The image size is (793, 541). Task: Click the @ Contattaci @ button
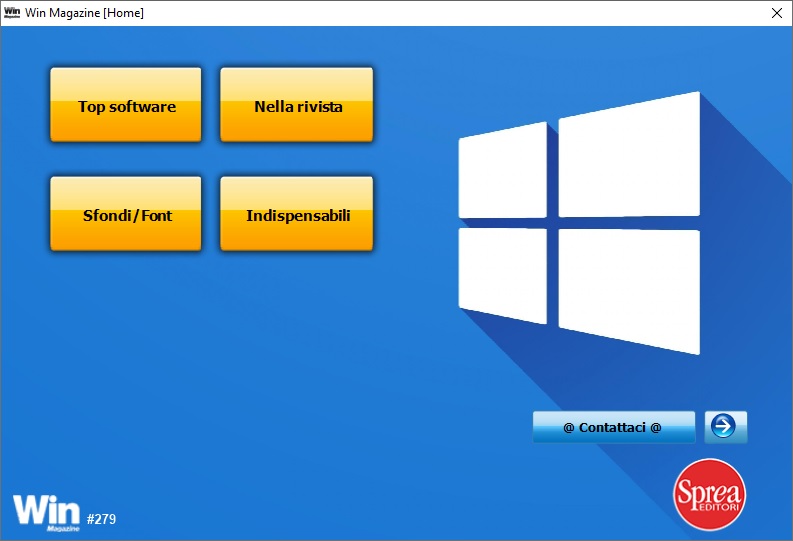(x=614, y=427)
